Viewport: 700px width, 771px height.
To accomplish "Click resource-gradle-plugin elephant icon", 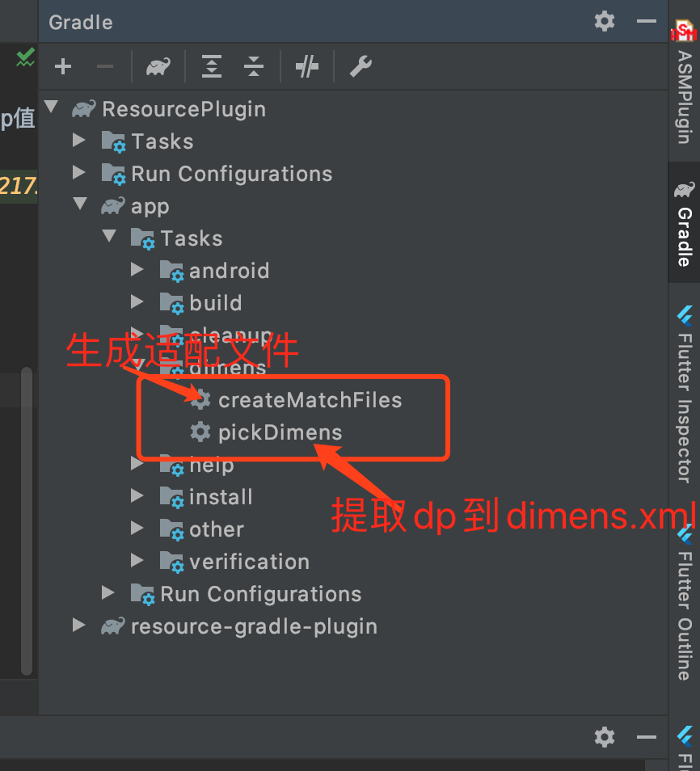I will coord(112,626).
